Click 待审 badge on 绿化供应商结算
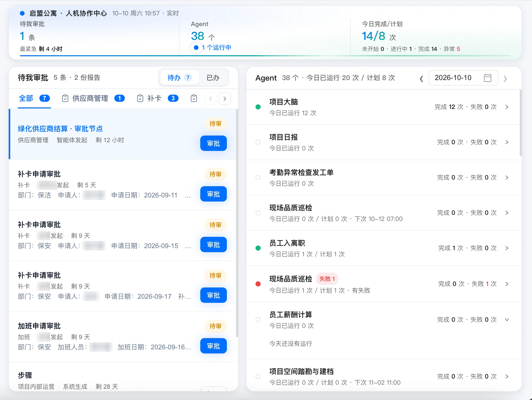This screenshot has width=532, height=400. tap(215, 124)
